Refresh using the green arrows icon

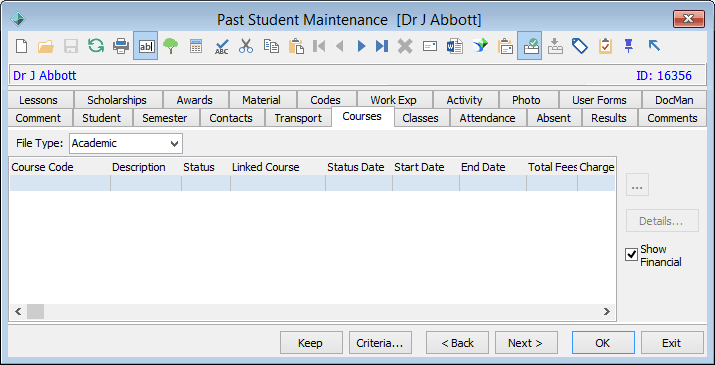[96, 46]
